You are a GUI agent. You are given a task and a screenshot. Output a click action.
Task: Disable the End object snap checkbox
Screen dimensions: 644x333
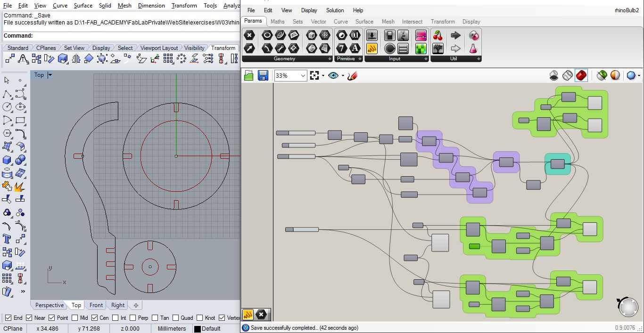[8, 318]
